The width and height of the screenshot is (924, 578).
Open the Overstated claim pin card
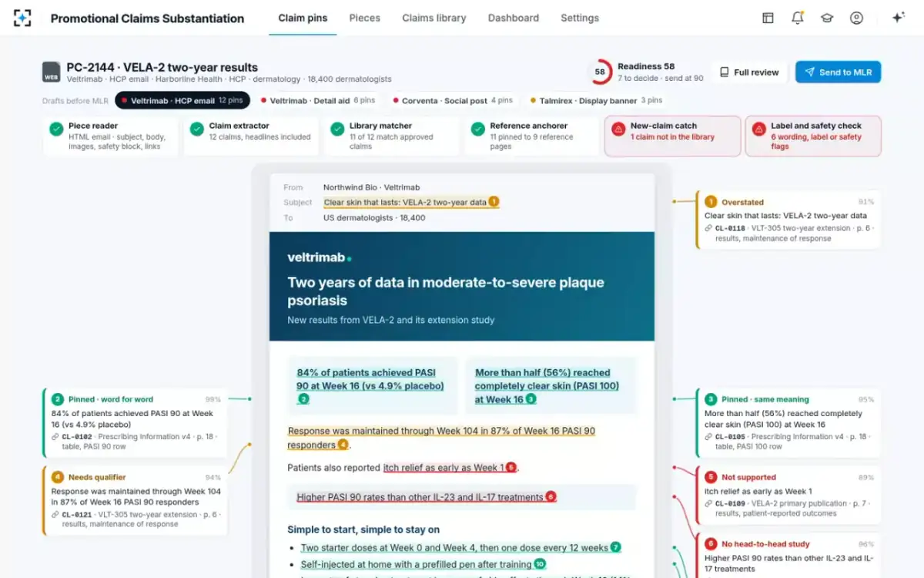788,220
